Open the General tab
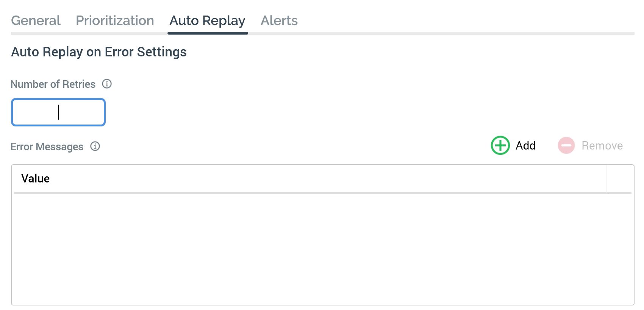 pos(36,20)
